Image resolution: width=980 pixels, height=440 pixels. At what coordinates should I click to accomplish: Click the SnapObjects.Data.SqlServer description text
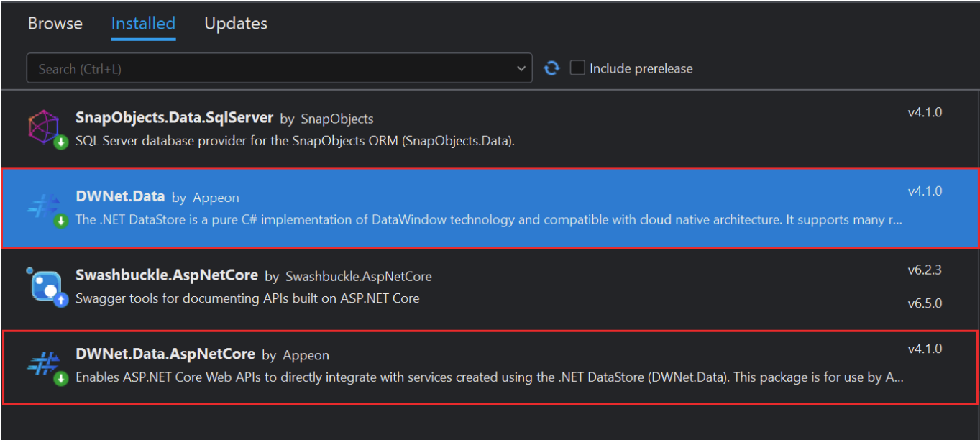click(x=295, y=140)
